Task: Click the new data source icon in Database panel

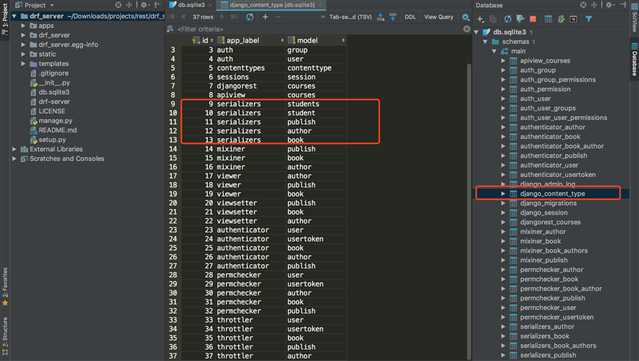Action: pos(481,19)
